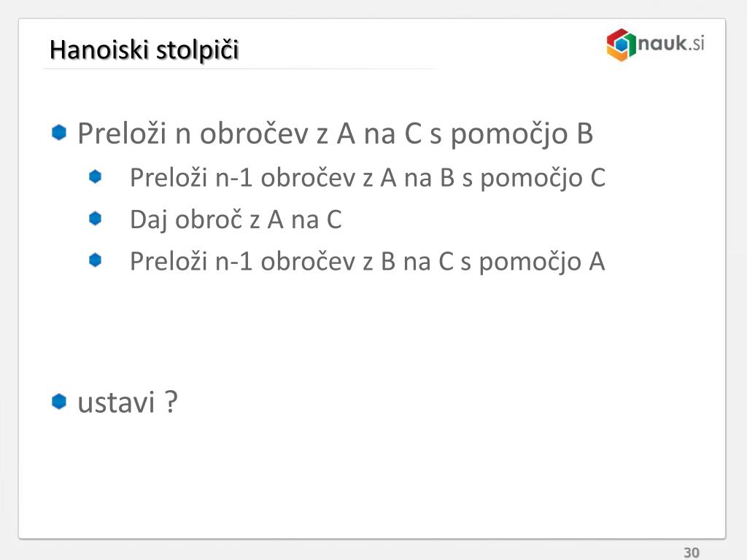Click the nauk.si logo text
The image size is (747, 560).
pyautogui.click(x=671, y=43)
